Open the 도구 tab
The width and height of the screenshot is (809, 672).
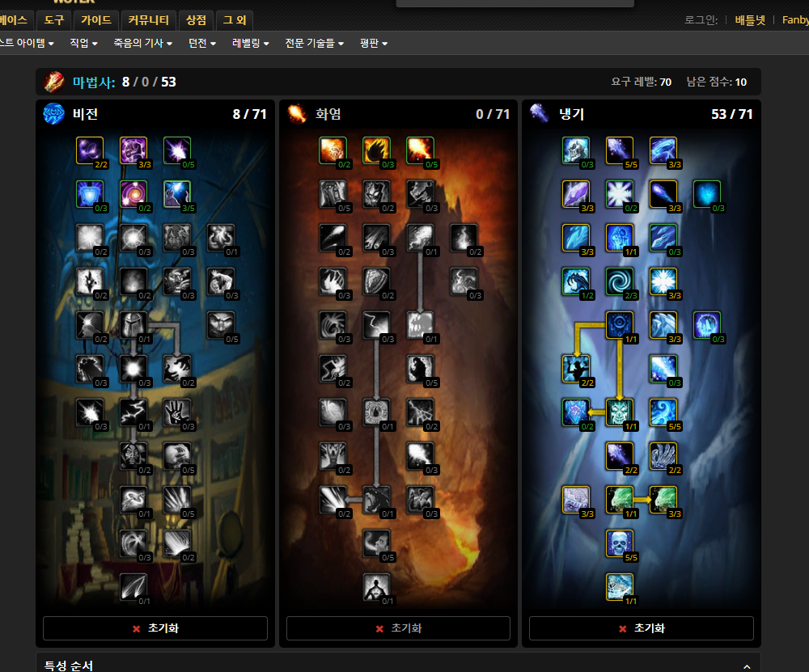coord(54,20)
